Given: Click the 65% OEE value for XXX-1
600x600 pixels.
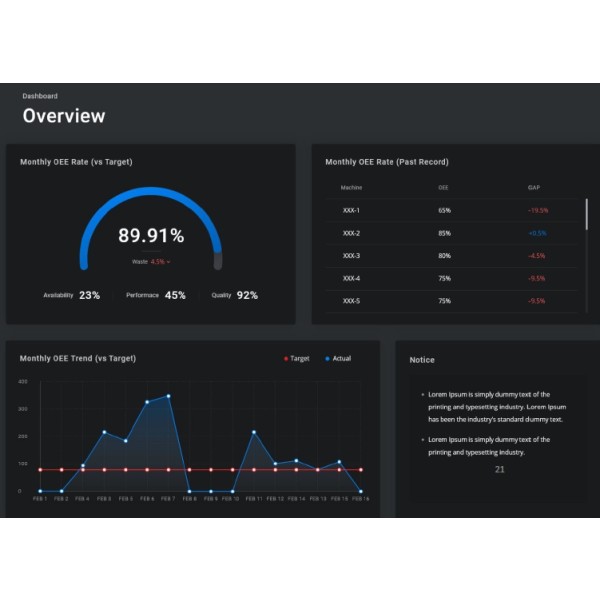Looking at the screenshot, I should (x=444, y=210).
